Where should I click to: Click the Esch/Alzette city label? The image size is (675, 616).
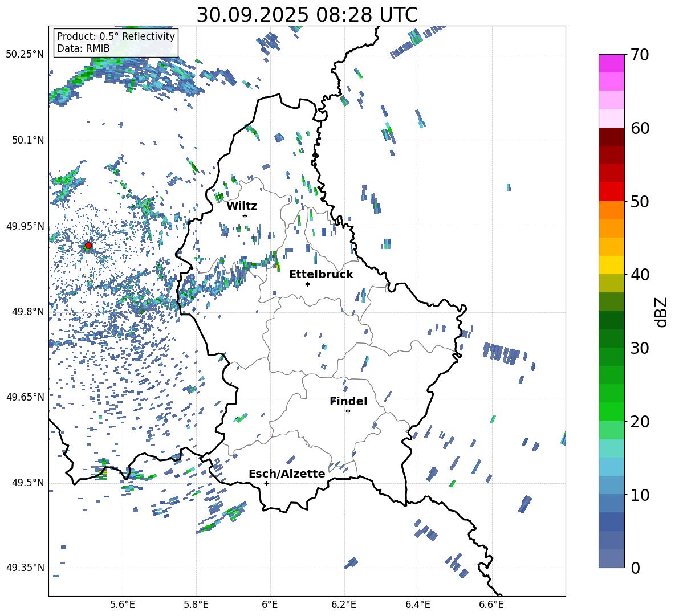(287, 474)
